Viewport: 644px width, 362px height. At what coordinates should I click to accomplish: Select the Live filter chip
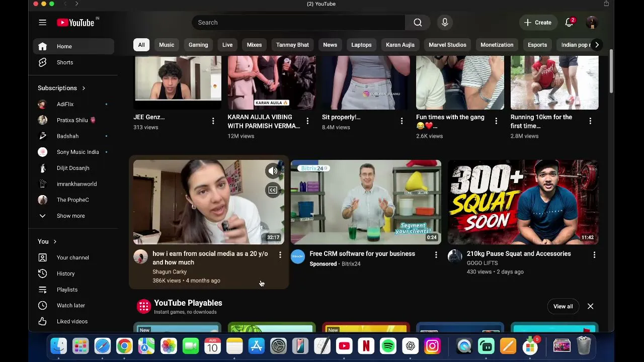pyautogui.click(x=227, y=45)
